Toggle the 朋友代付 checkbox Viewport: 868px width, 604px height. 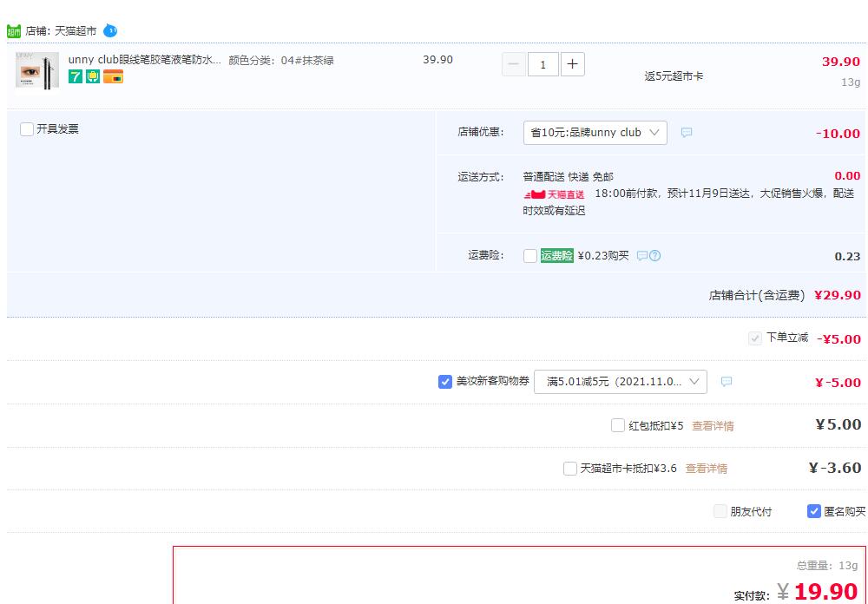720,511
